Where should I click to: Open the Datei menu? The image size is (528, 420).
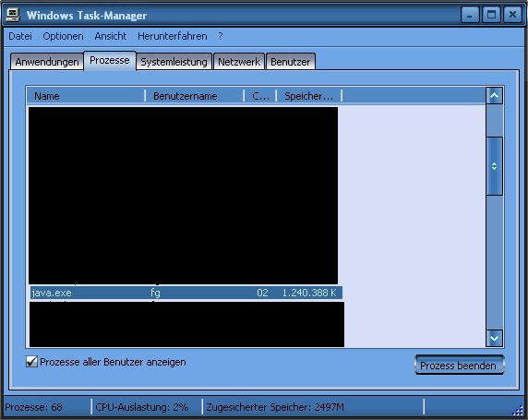(20, 36)
